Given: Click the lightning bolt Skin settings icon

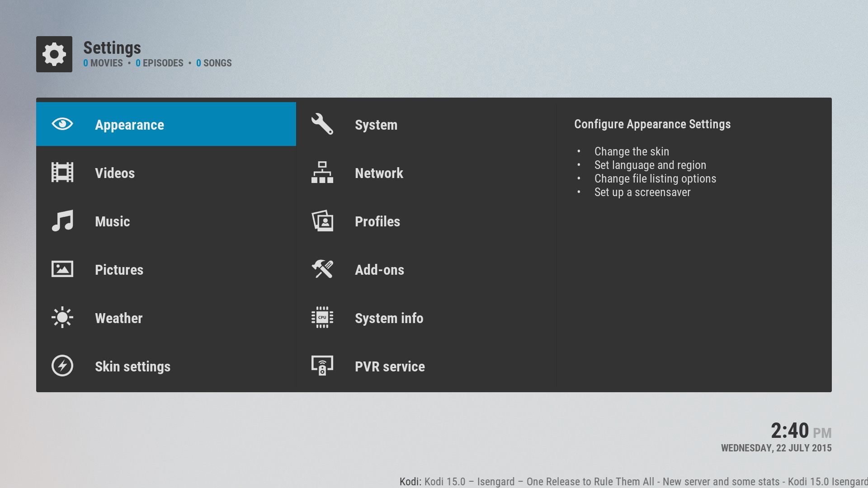Looking at the screenshot, I should [x=62, y=366].
